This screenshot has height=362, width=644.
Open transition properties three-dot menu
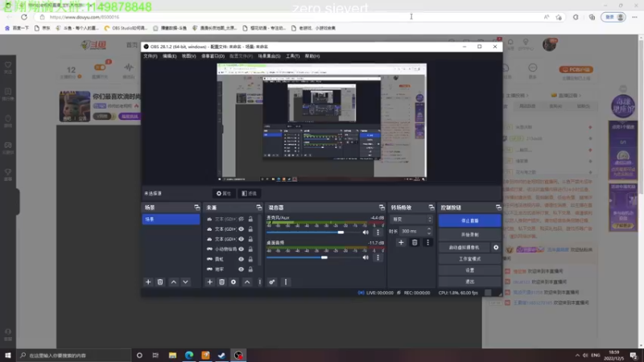point(427,243)
